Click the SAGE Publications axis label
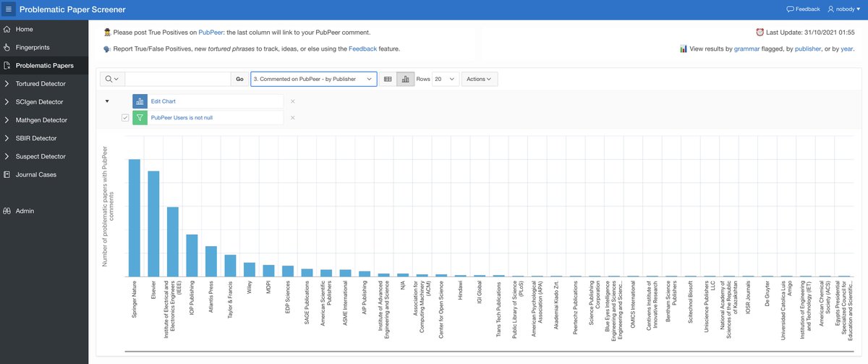 [x=307, y=302]
